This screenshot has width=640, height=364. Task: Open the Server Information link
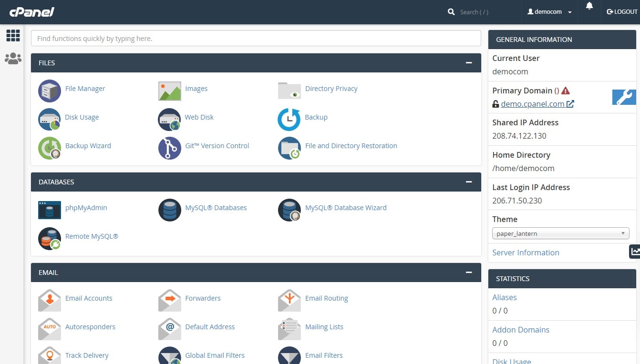click(x=526, y=253)
